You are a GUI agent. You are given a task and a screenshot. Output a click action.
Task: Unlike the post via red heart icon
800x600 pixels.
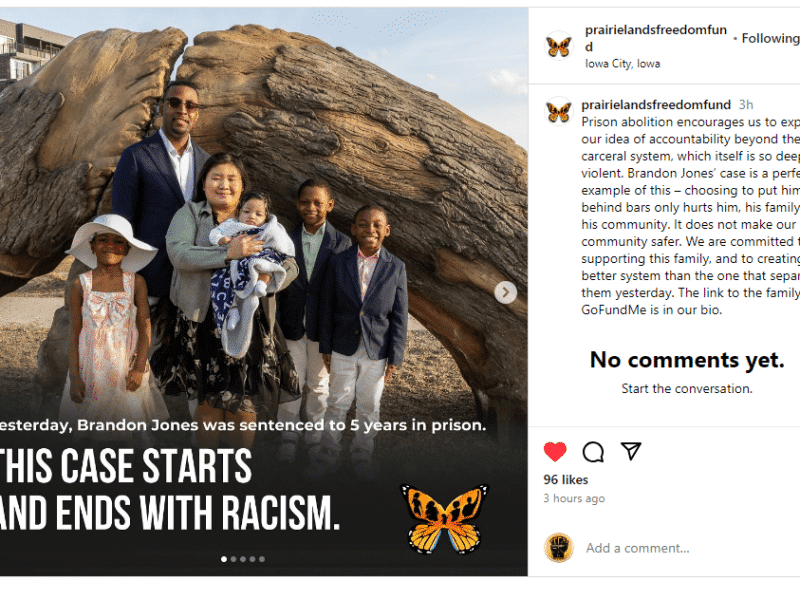tap(555, 452)
